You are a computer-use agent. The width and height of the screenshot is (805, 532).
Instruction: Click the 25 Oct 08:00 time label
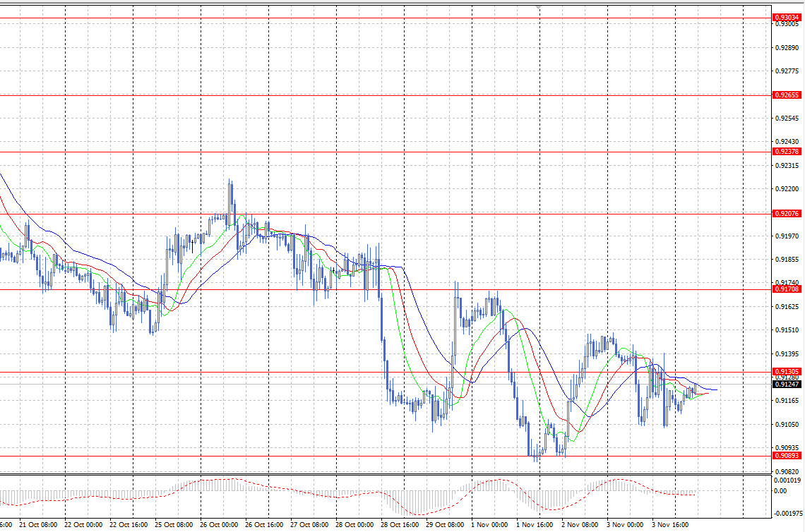click(174, 525)
